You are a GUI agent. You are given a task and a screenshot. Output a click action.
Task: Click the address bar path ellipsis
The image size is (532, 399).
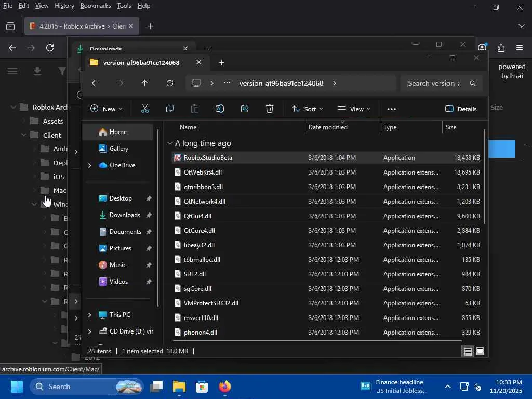coord(227,83)
